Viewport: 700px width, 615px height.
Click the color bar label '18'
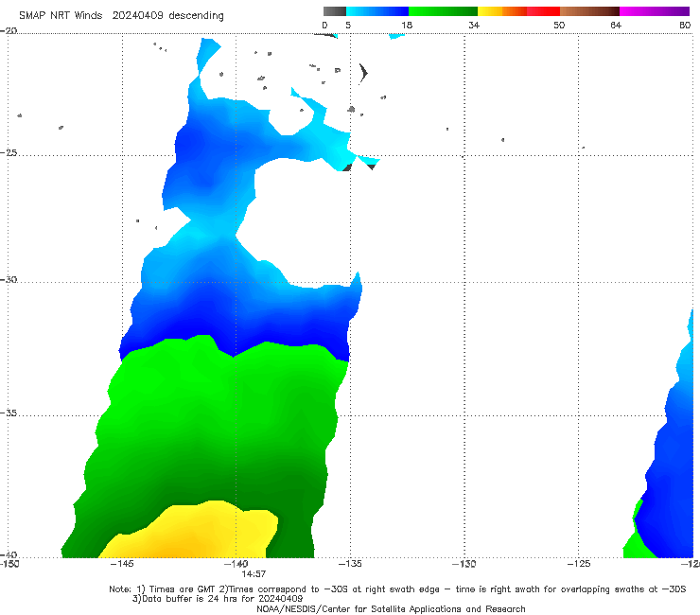pyautogui.click(x=407, y=26)
